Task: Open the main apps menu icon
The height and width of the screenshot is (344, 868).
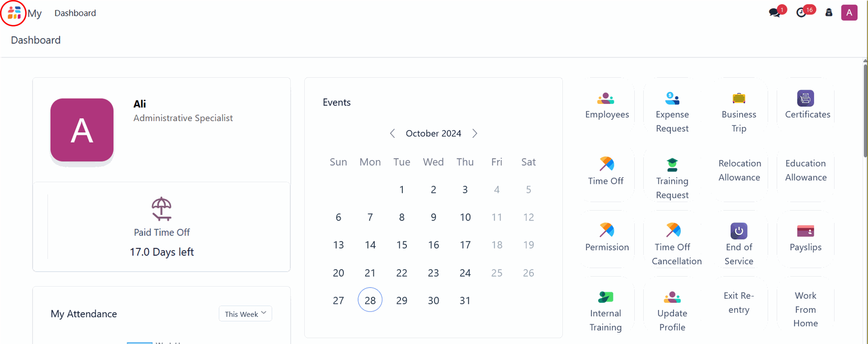Action: coord(14,13)
